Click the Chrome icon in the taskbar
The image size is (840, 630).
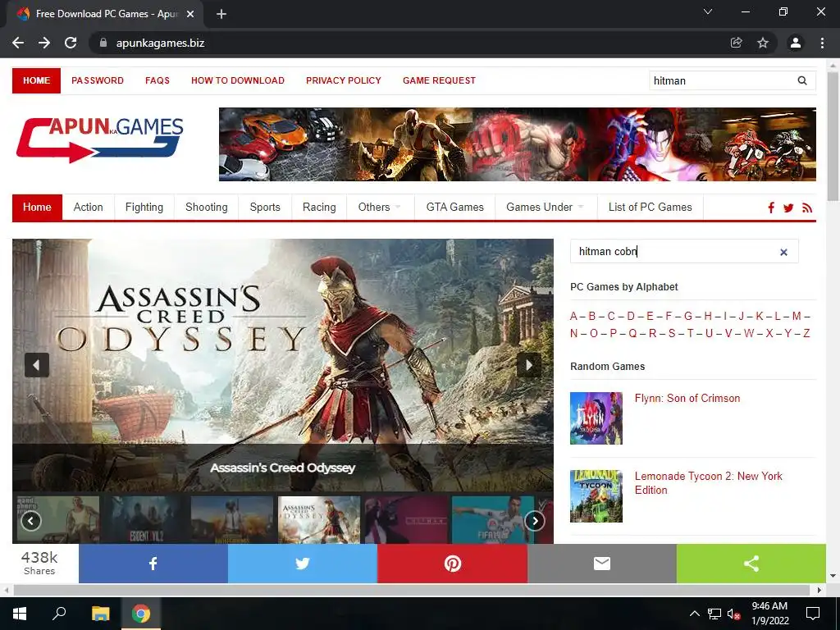pos(141,614)
